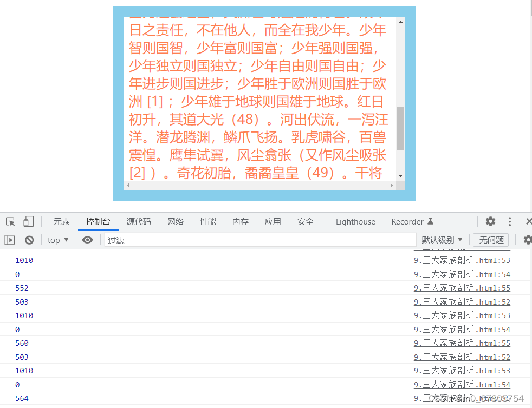This screenshot has height=408, width=532.
Task: Activate the inspect element cursor tool
Action: [x=10, y=221]
